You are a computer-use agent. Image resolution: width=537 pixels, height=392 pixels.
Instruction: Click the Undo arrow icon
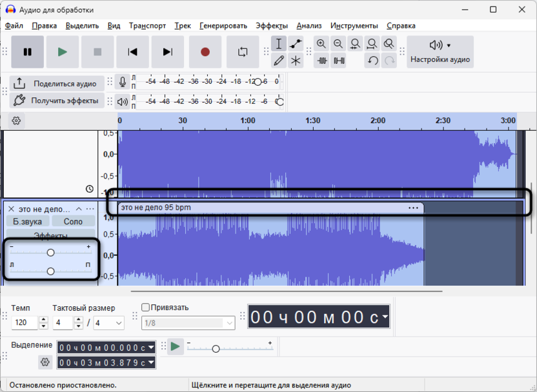[x=372, y=61]
